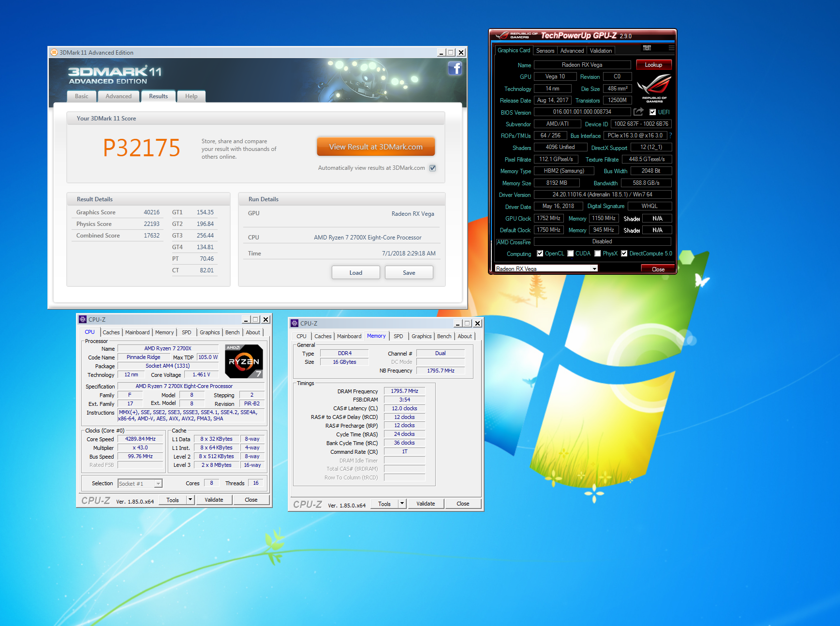The width and height of the screenshot is (840, 626).
Task: Click the Ryzen 7 logo in CPU-Z
Action: (x=244, y=361)
